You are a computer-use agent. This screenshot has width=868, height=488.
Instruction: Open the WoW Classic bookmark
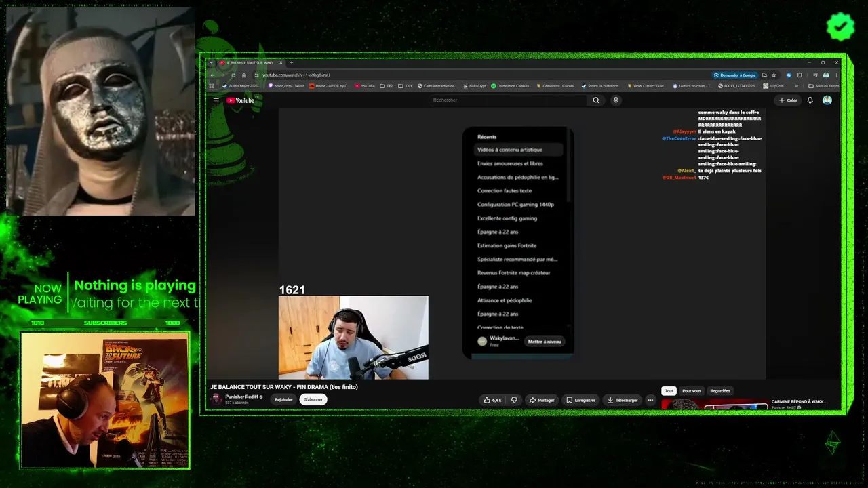click(647, 86)
